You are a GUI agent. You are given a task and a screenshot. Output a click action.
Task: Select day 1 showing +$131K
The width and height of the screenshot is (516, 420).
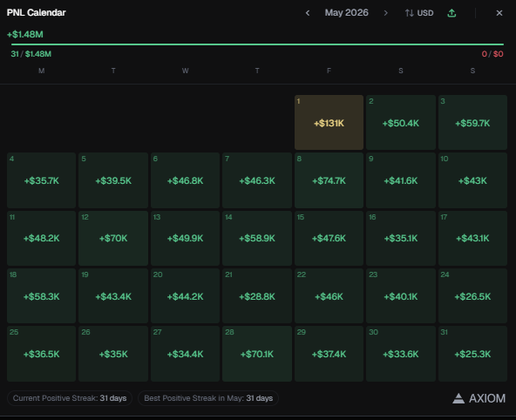point(329,122)
